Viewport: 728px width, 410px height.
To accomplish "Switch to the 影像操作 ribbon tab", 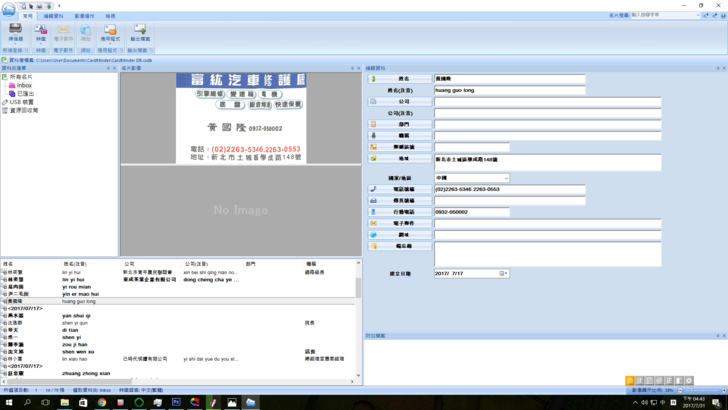I will 84,16.
